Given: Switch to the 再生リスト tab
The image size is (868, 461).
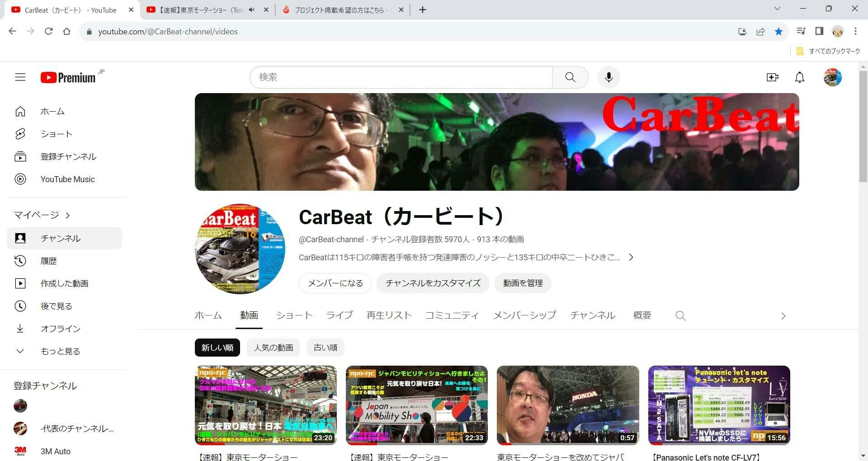Looking at the screenshot, I should coord(389,315).
